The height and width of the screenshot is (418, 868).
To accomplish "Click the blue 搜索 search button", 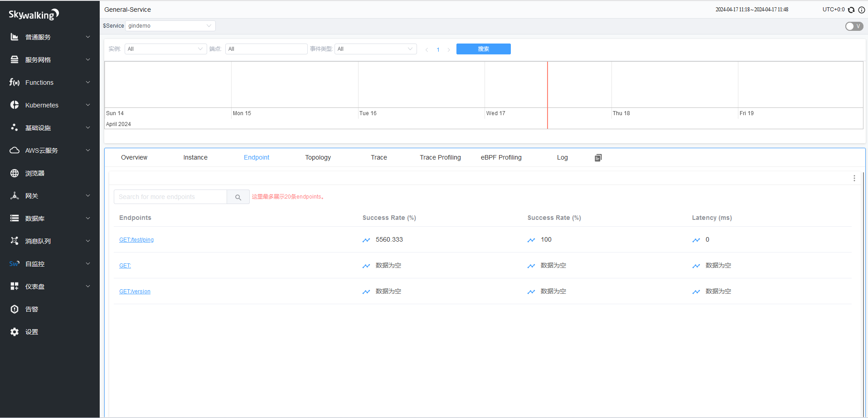I will (x=484, y=49).
